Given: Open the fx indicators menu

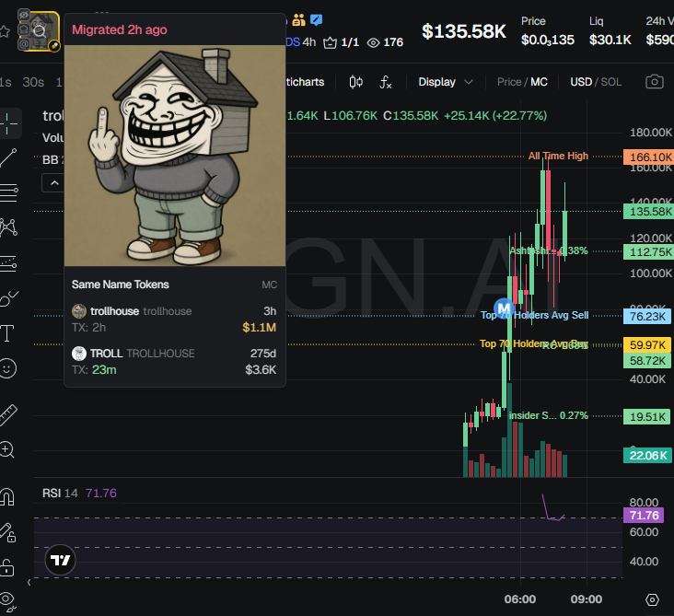Looking at the screenshot, I should click(385, 82).
